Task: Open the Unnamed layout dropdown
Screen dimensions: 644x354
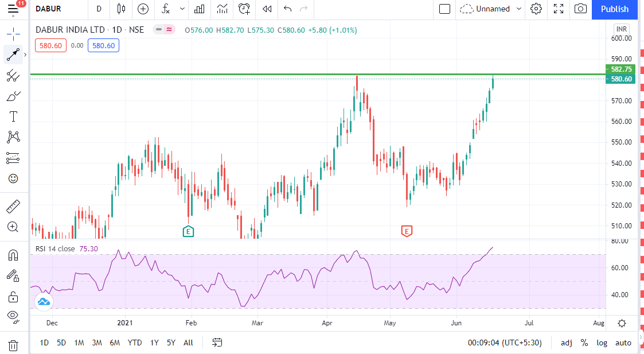Action: [x=491, y=9]
